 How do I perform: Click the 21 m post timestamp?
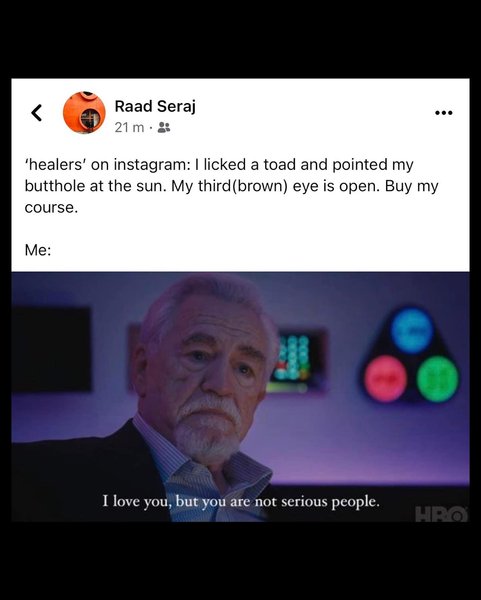coord(129,127)
